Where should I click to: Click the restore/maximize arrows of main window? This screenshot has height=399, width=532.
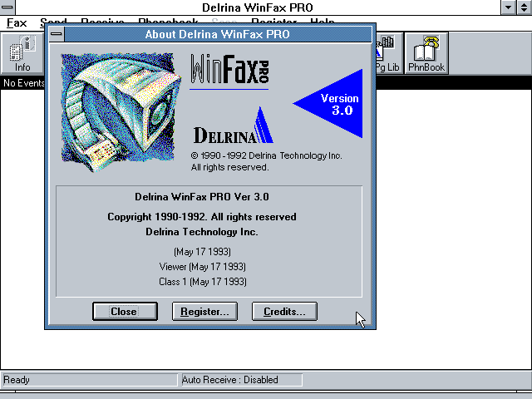[524, 7]
